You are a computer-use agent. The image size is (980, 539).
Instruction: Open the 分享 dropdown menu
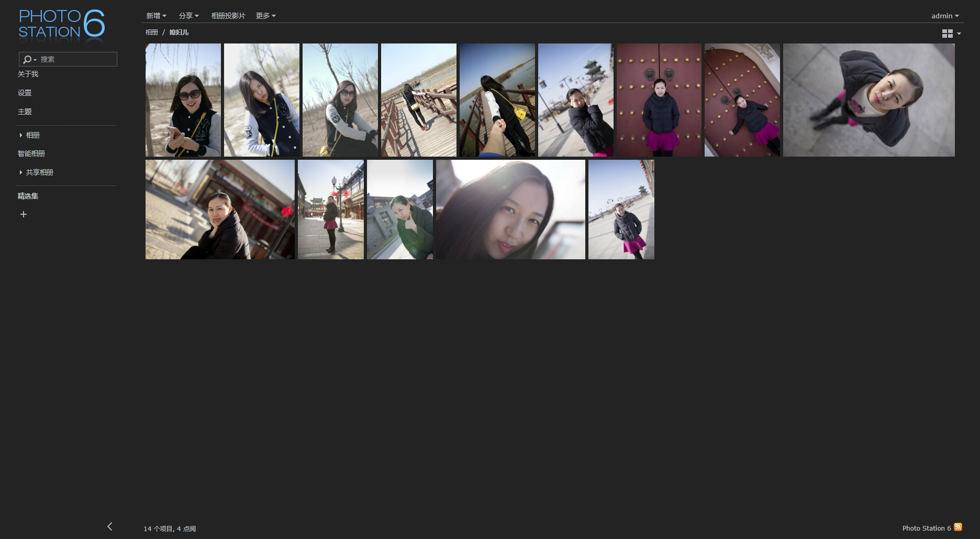click(x=188, y=16)
